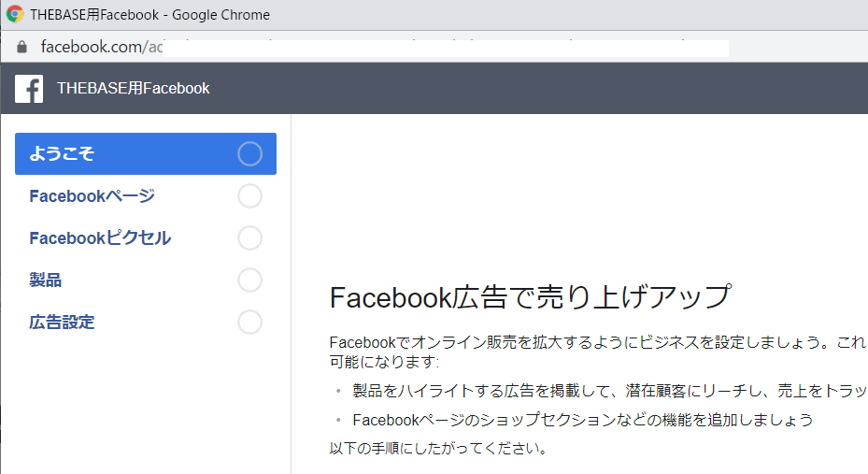
Task: Click status circle next to ようこそ
Action: pos(249,154)
